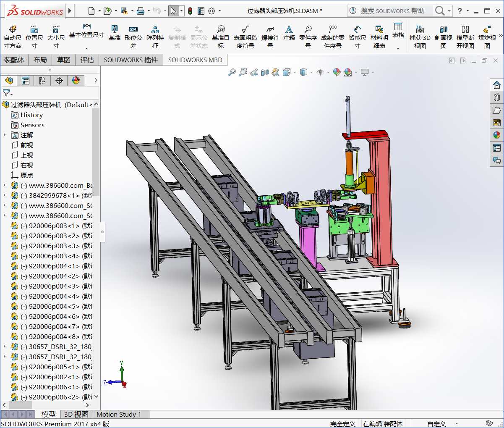Click the 自动尺寸方案 tool

coord(13,37)
